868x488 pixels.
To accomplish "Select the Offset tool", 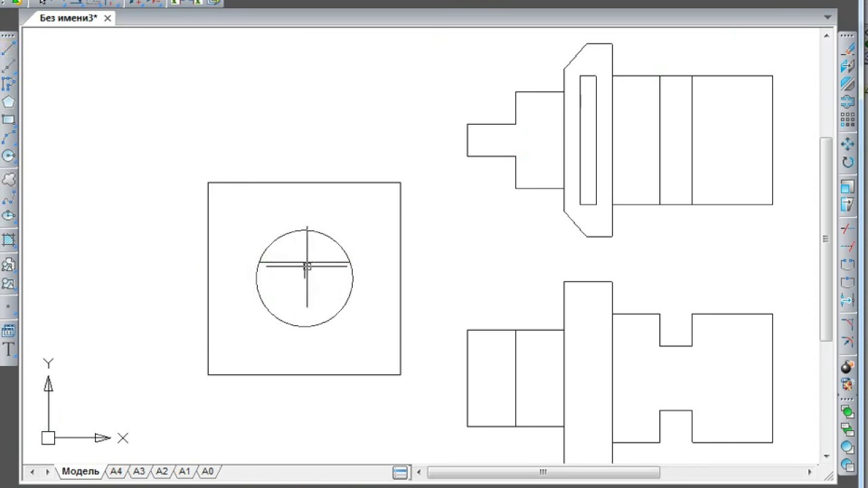I will pyautogui.click(x=848, y=102).
